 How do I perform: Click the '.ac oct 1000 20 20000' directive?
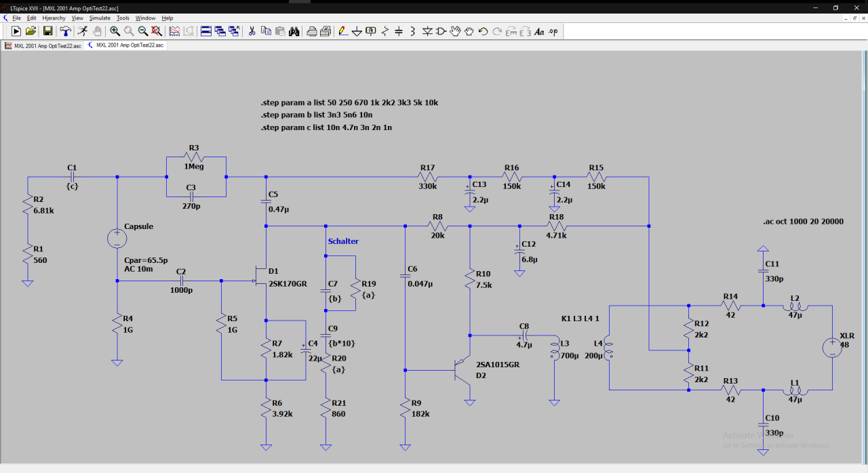(x=804, y=222)
